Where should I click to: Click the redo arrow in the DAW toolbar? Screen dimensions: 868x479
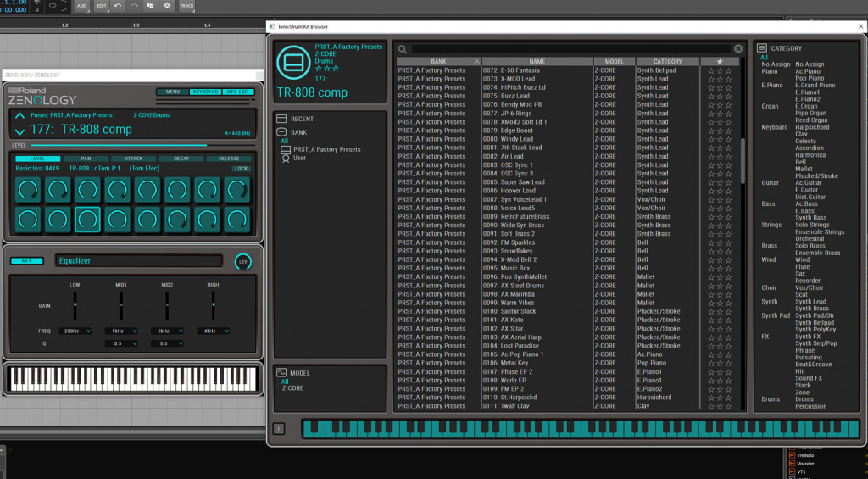click(134, 6)
